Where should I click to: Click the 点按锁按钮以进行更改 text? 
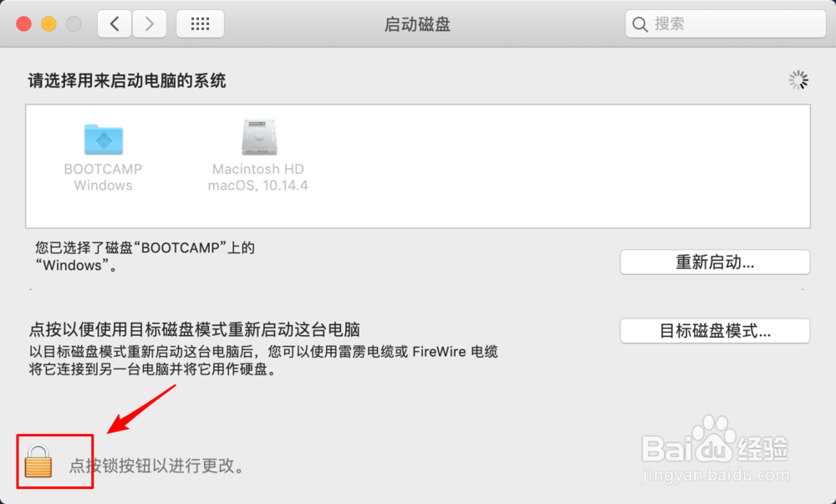point(158,466)
